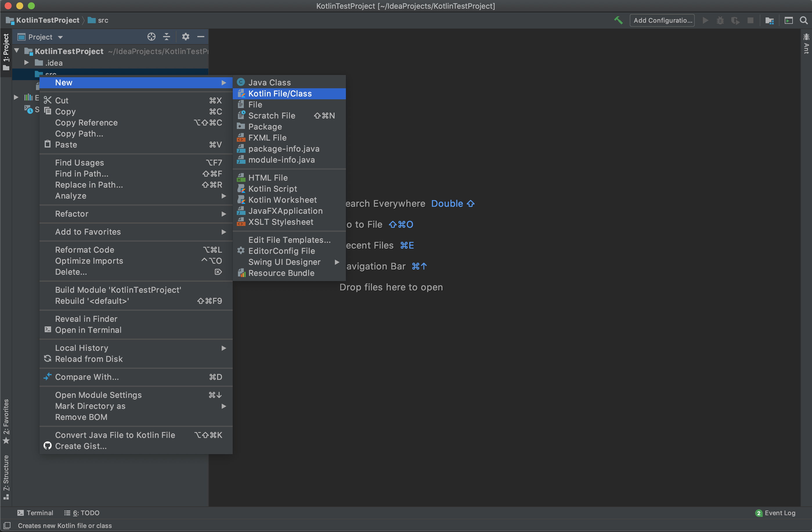Select Kotlin File/Class from New submenu

tap(280, 94)
